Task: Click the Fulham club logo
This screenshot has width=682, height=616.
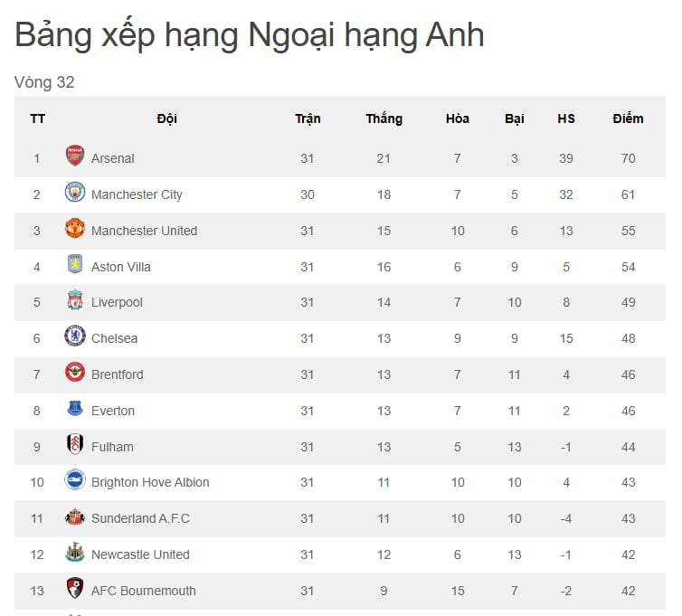Action: click(x=75, y=445)
